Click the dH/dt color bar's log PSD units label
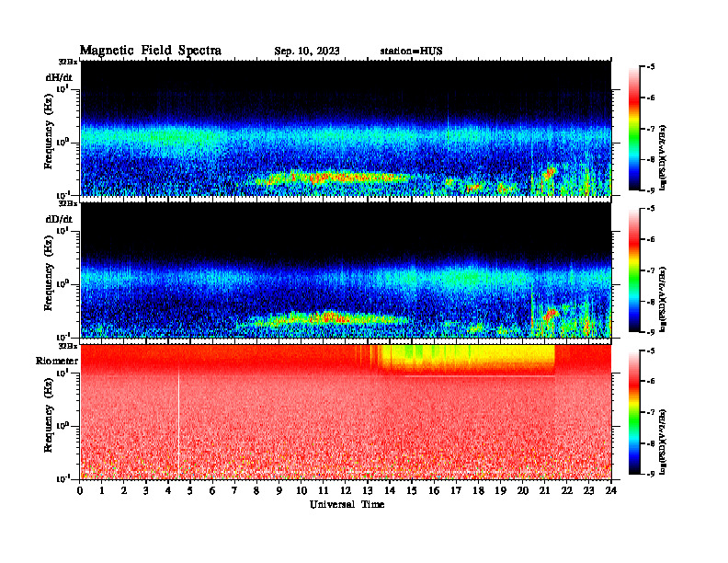The height and width of the screenshot is (563, 728). 663,157
